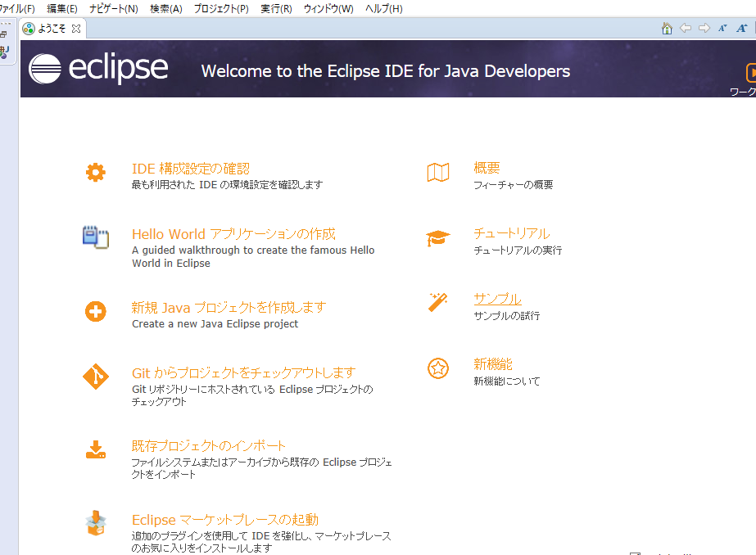Open the 検索(A) menu
Viewport: 756px width, 555px height.
165,9
